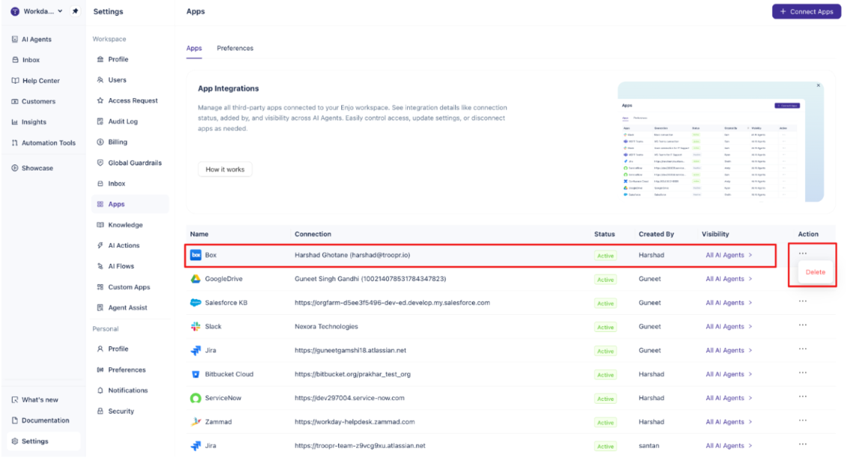The image size is (868, 460).
Task: Open the three-dot menu for the Box row
Action: point(803,254)
